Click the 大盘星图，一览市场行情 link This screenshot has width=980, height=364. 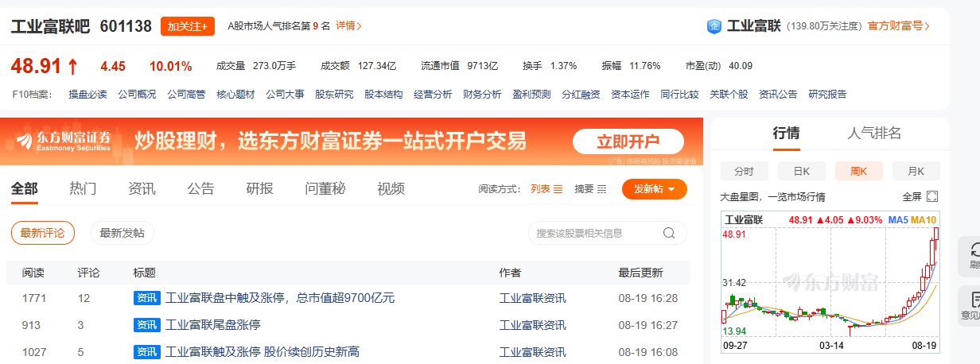[772, 196]
